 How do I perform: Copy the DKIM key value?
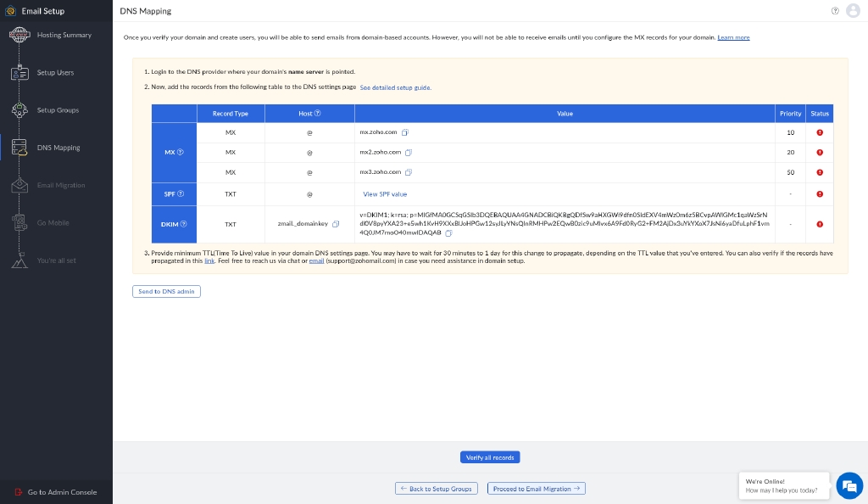pos(449,233)
